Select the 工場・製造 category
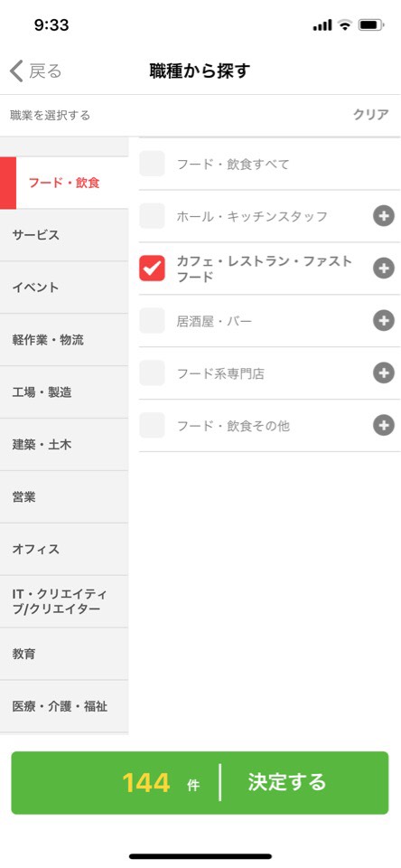401x868 pixels. coord(64,392)
